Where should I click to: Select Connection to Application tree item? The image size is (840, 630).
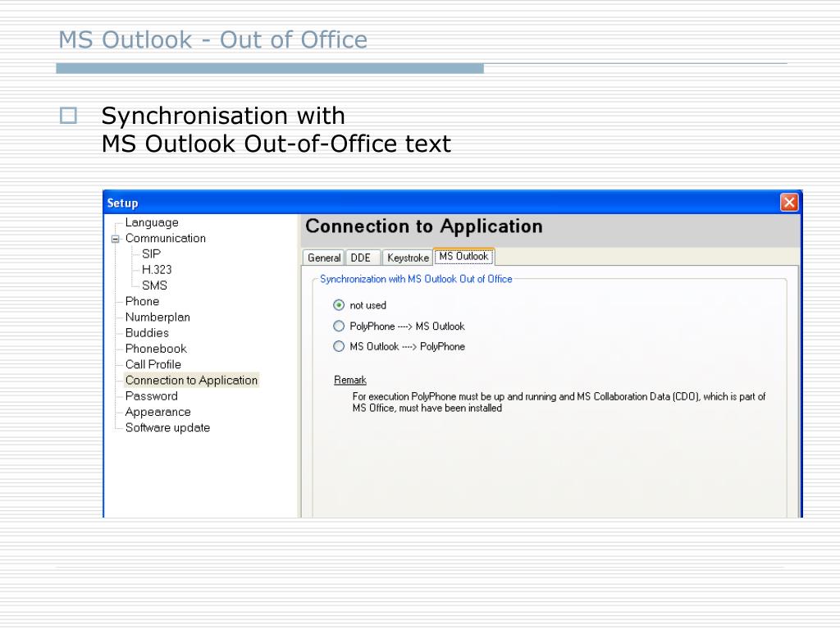click(x=191, y=381)
